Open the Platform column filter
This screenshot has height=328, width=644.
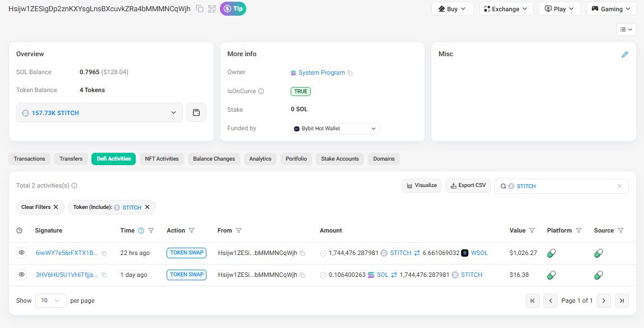(578, 231)
